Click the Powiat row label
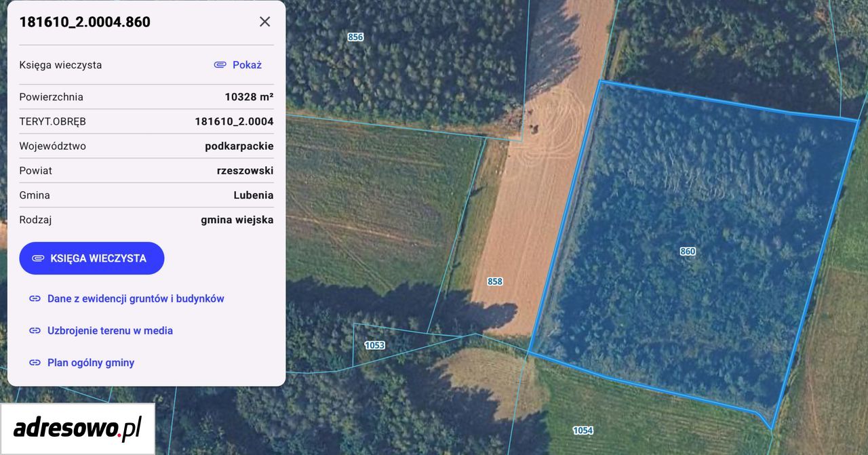The width and height of the screenshot is (868, 455). pyautogui.click(x=36, y=171)
